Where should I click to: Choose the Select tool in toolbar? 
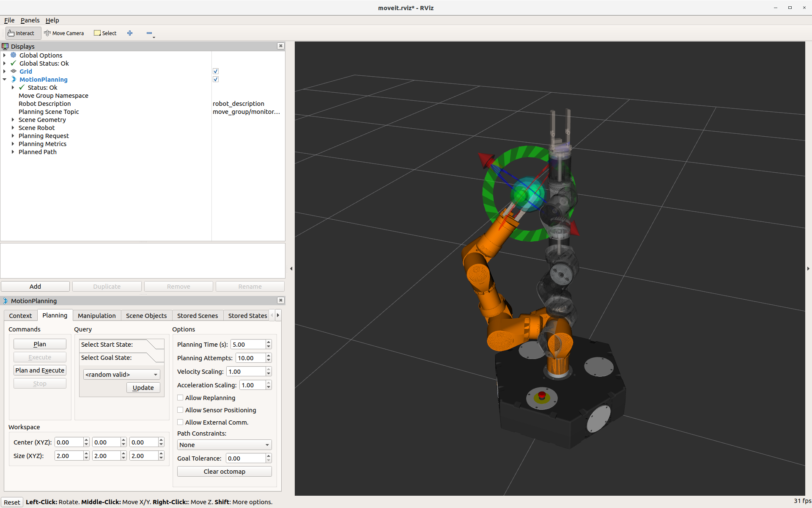click(x=105, y=33)
